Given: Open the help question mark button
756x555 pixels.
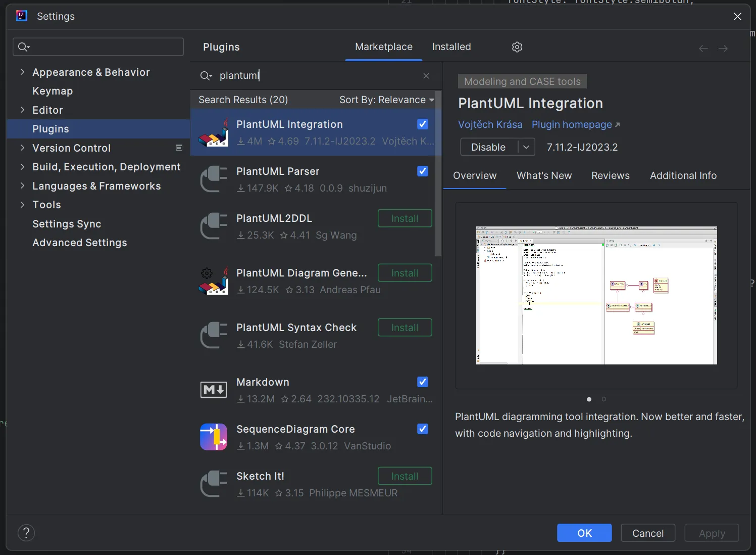Looking at the screenshot, I should pos(26,533).
